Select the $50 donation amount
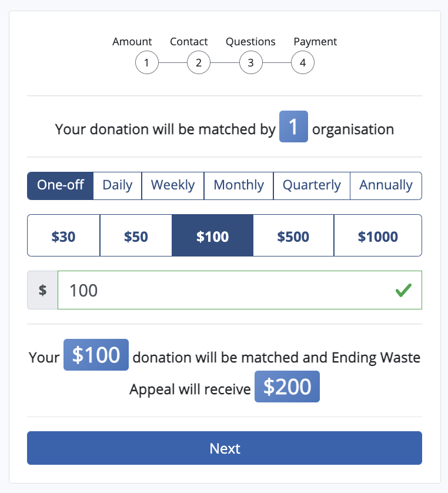This screenshot has height=493, width=448. [x=136, y=236]
